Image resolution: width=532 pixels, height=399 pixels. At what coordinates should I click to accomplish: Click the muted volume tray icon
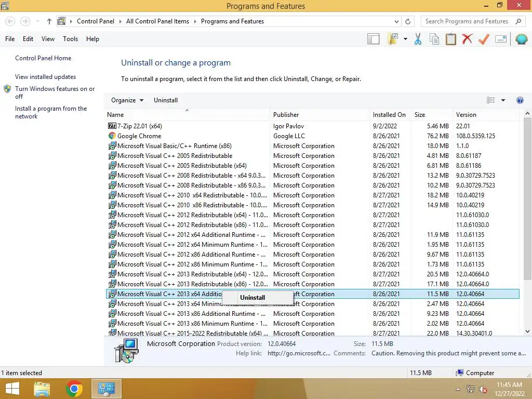click(x=483, y=389)
